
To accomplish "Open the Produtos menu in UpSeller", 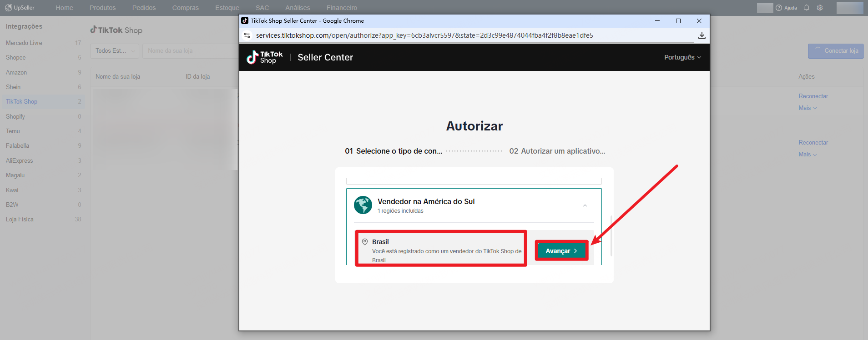I will point(102,8).
